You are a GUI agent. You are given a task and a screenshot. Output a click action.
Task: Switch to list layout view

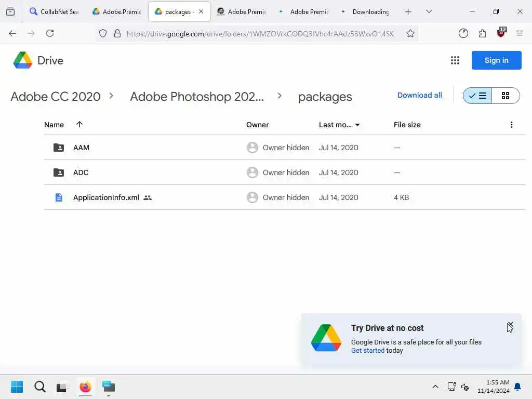tap(477, 96)
